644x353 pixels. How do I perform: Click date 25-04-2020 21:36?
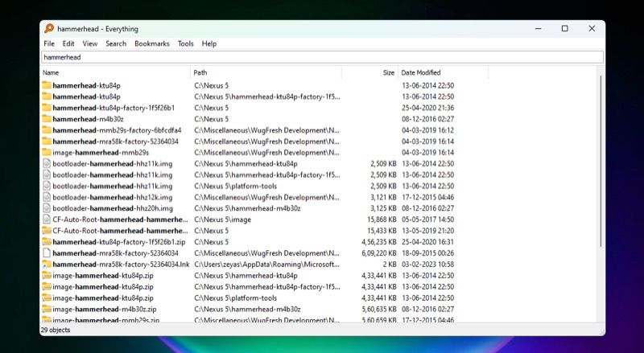point(428,108)
